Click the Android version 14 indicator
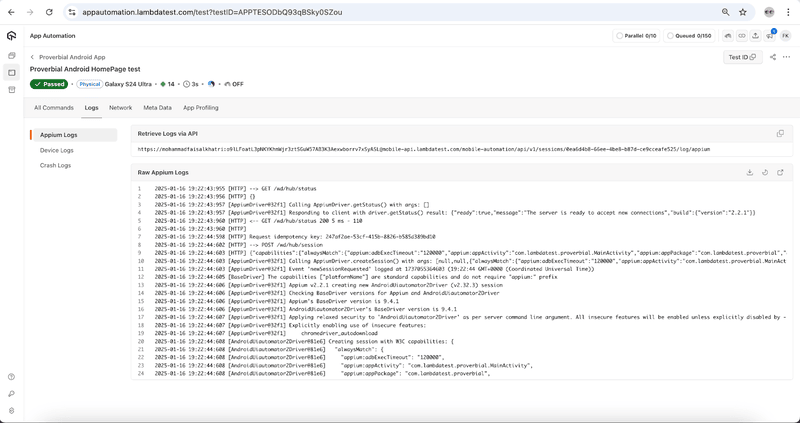Screen dimensions: 800x423 [167, 84]
